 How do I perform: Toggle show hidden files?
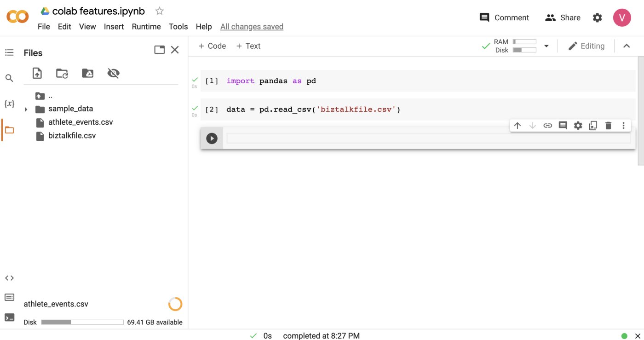[x=113, y=73]
